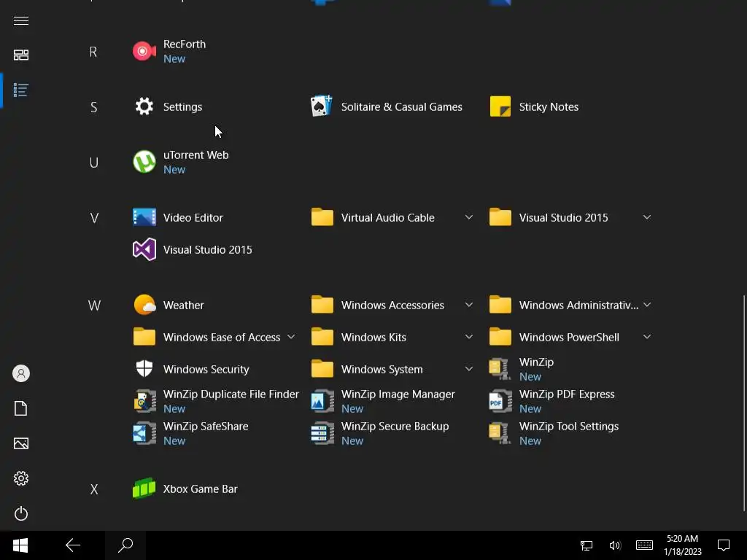This screenshot has height=560, width=747.
Task: Open Windows Kits folder icon
Action: click(x=322, y=337)
